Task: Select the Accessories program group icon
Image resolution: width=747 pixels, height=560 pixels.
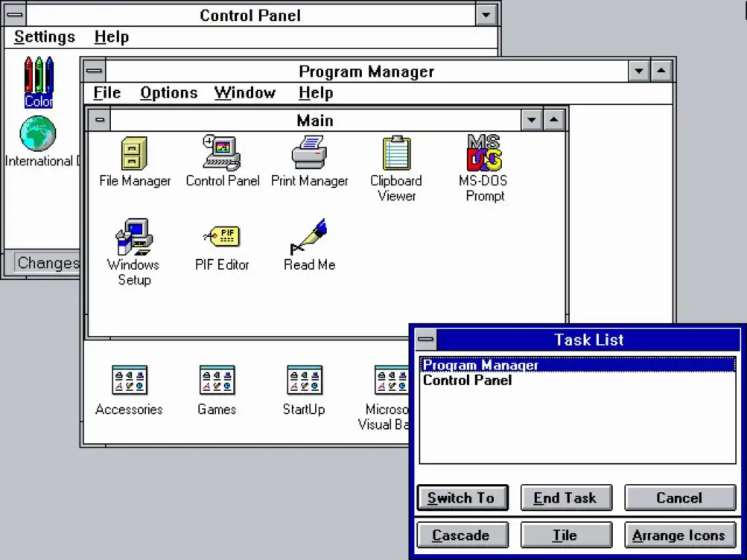Action: click(129, 380)
